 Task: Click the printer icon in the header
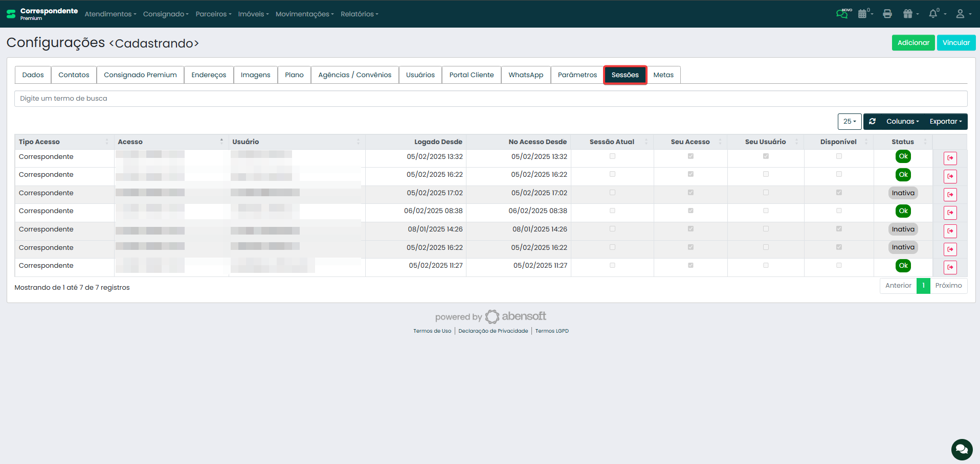pos(887,14)
